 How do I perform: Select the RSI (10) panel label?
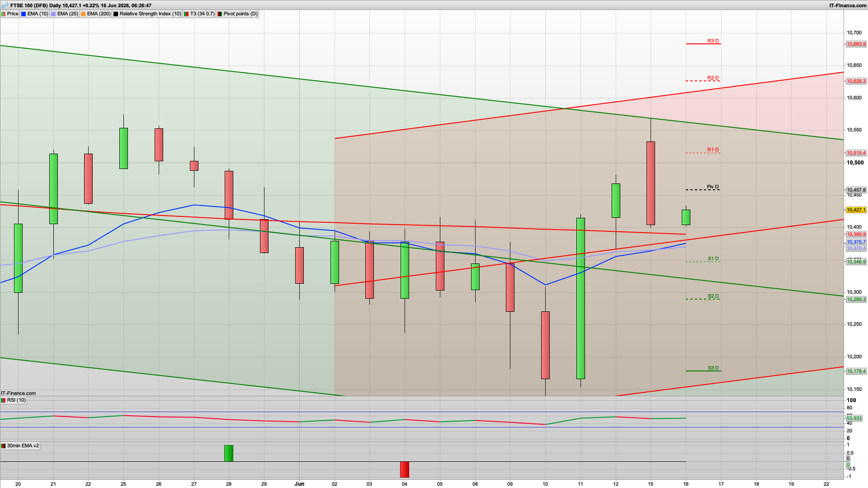pyautogui.click(x=16, y=400)
